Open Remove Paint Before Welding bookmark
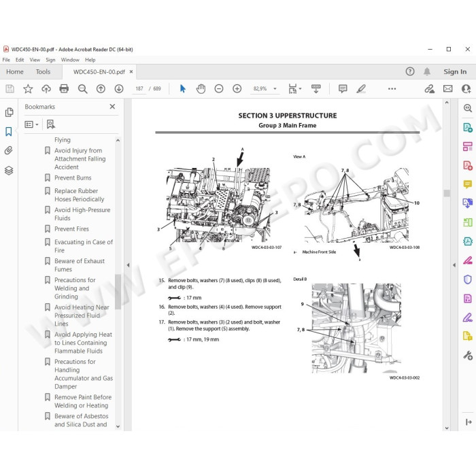 click(x=83, y=401)
